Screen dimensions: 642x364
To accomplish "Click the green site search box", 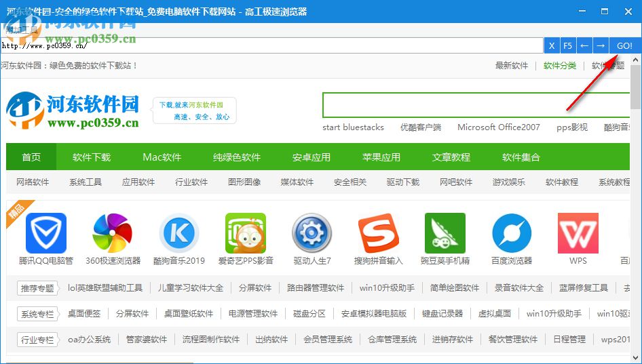I will pyautogui.click(x=476, y=105).
